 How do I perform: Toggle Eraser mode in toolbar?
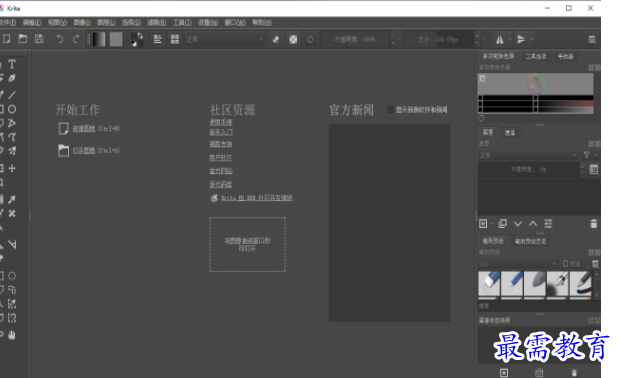click(276, 39)
